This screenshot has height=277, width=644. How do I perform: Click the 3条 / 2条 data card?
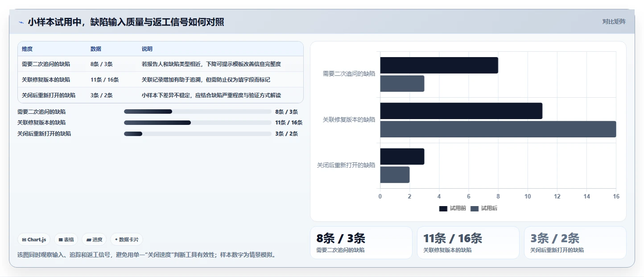[575, 243]
